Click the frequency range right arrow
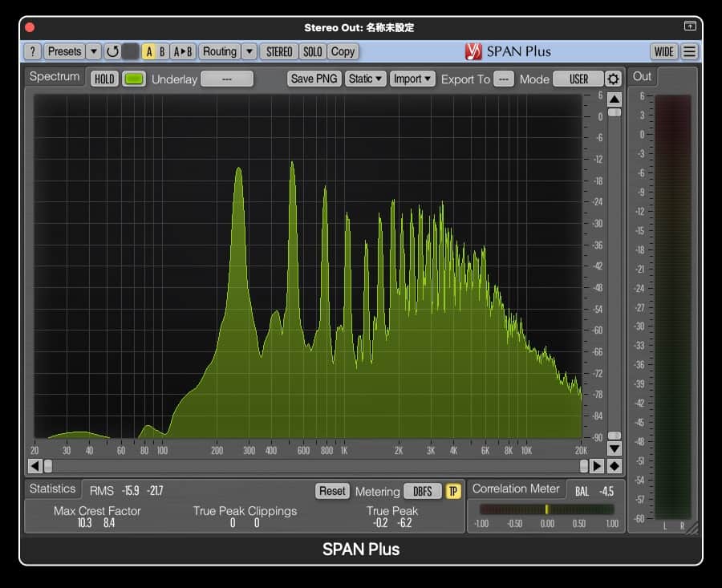Viewport: 722px width, 588px height. 597,466
